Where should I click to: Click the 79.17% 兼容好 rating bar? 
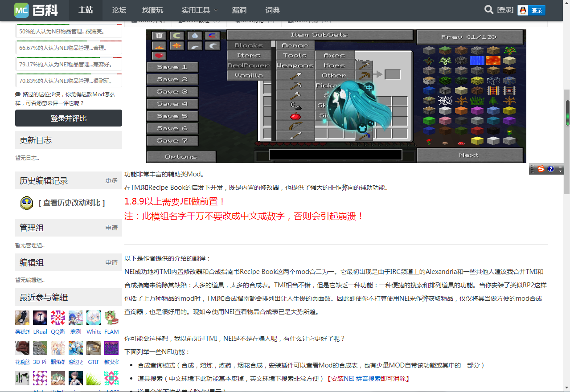tap(69, 64)
